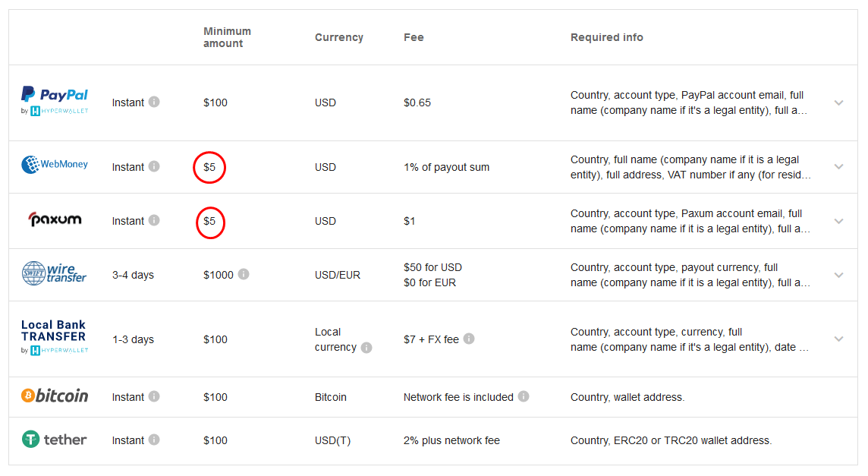This screenshot has height=476, width=868.
Task: Expand the Paxum row chevron
Action: coord(838,221)
